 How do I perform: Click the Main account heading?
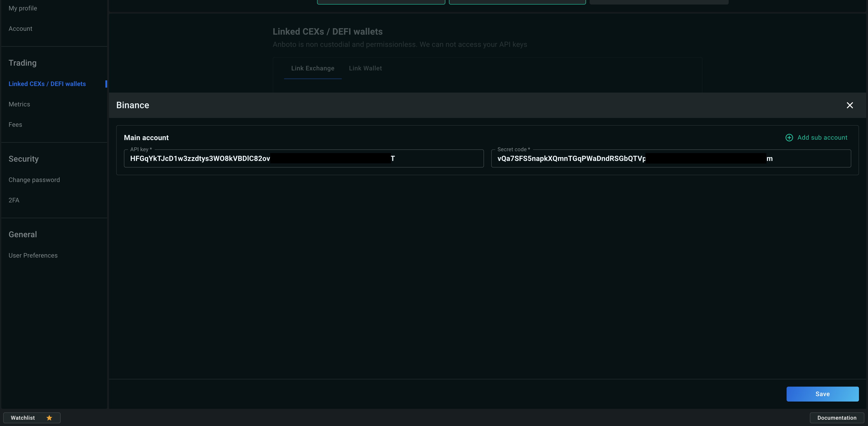point(146,138)
